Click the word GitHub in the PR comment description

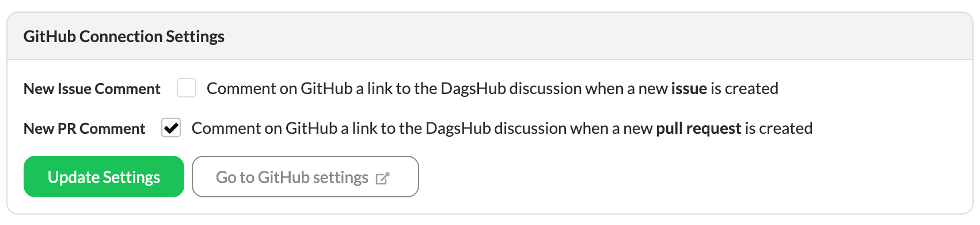point(312,128)
